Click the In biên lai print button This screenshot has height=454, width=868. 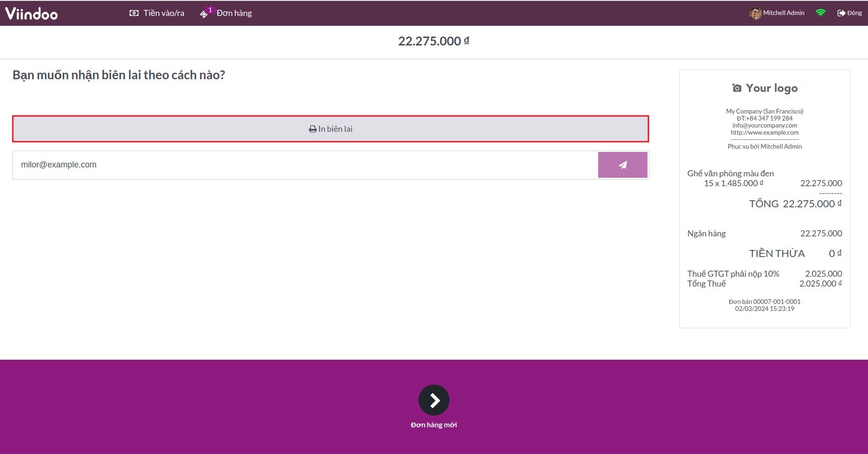pos(331,129)
